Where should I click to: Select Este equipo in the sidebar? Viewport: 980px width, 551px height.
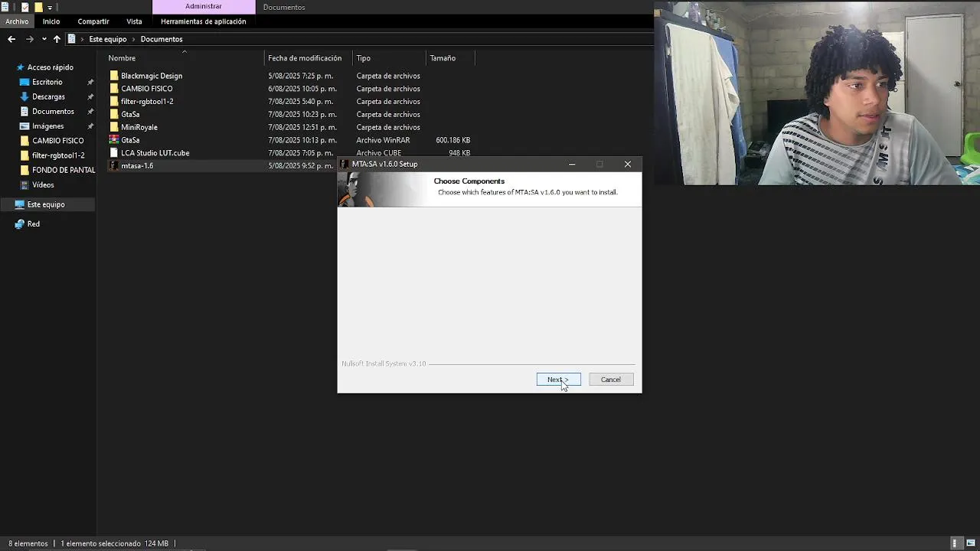coord(46,204)
